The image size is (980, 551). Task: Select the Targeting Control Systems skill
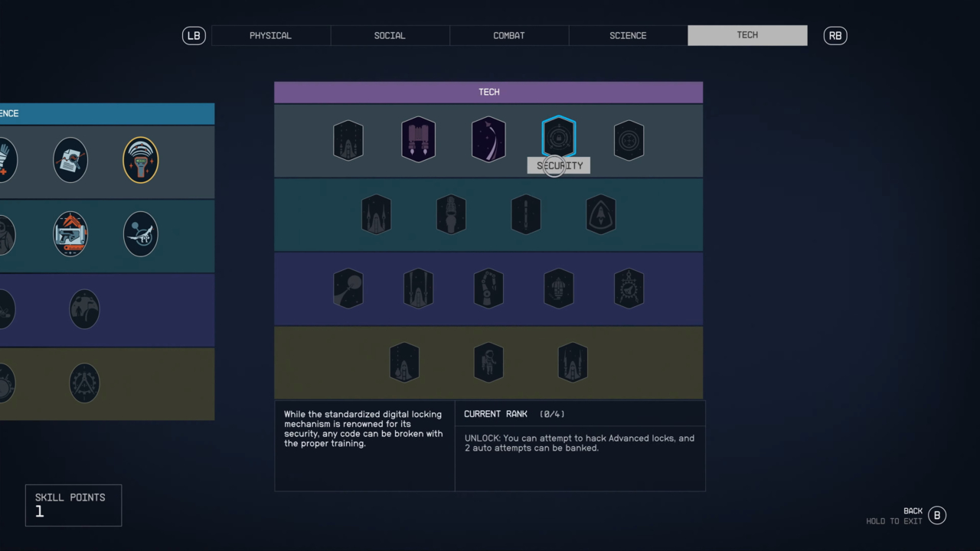tap(629, 140)
